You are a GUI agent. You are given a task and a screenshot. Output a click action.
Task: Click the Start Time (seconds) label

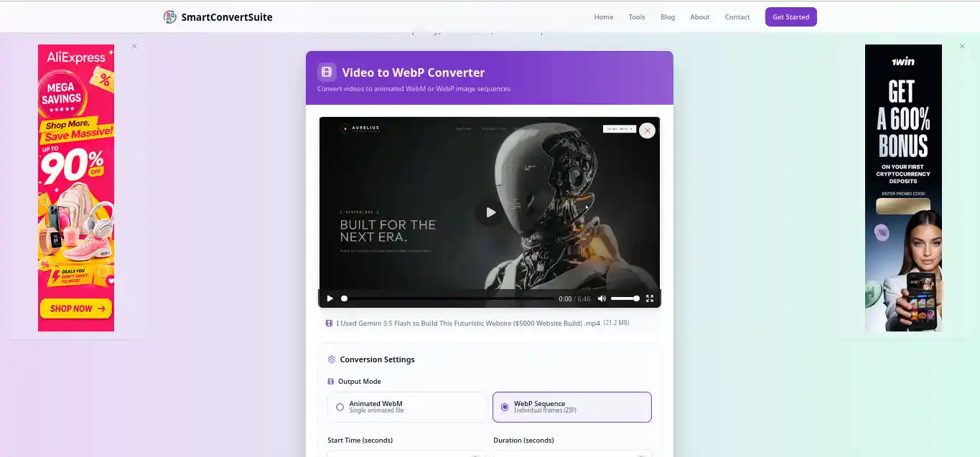click(360, 440)
